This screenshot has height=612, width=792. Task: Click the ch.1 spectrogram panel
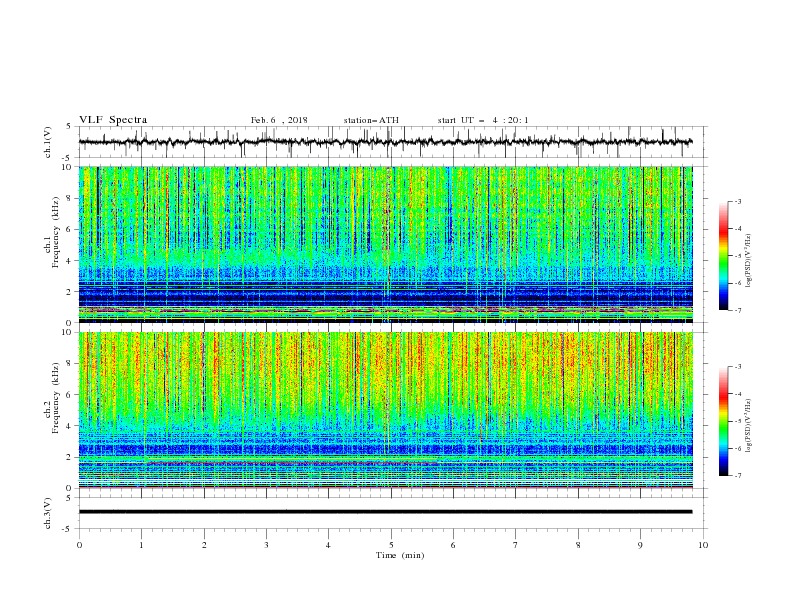385,244
